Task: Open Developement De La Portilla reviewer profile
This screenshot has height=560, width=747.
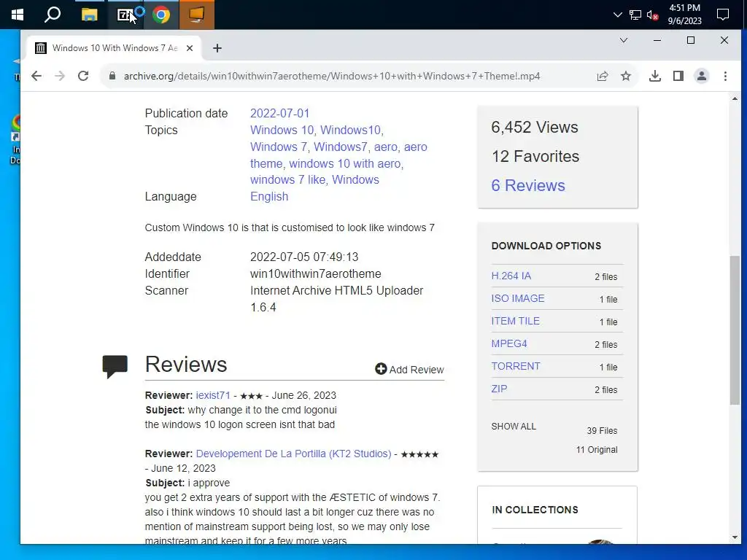Action: pos(293,454)
